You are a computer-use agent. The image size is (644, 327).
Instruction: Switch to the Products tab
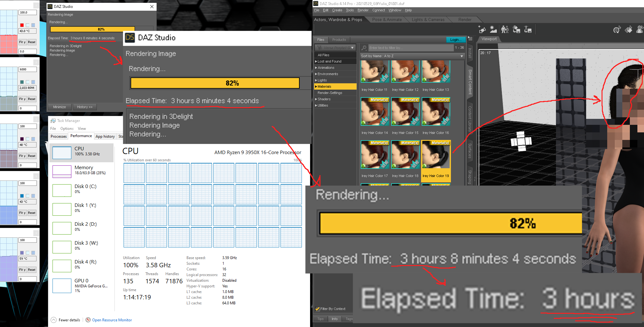pos(339,40)
